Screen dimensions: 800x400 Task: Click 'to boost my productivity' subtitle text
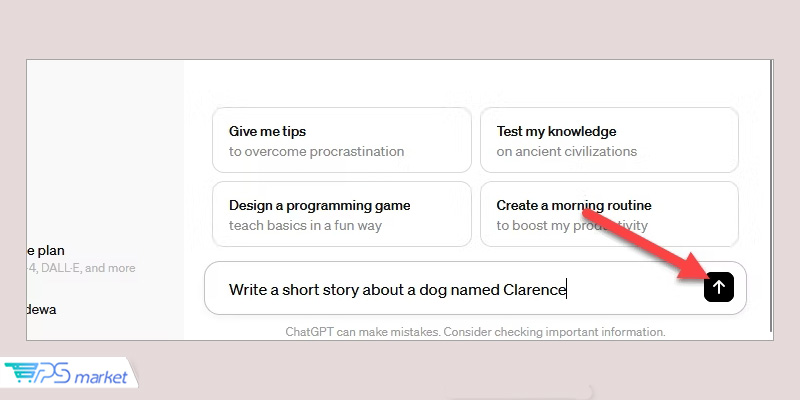(x=572, y=226)
